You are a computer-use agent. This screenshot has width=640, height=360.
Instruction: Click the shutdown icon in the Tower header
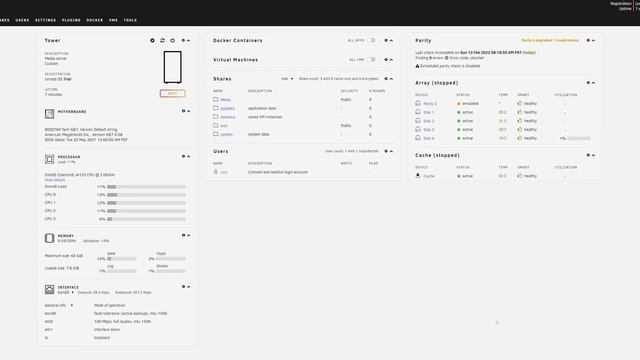click(x=173, y=40)
